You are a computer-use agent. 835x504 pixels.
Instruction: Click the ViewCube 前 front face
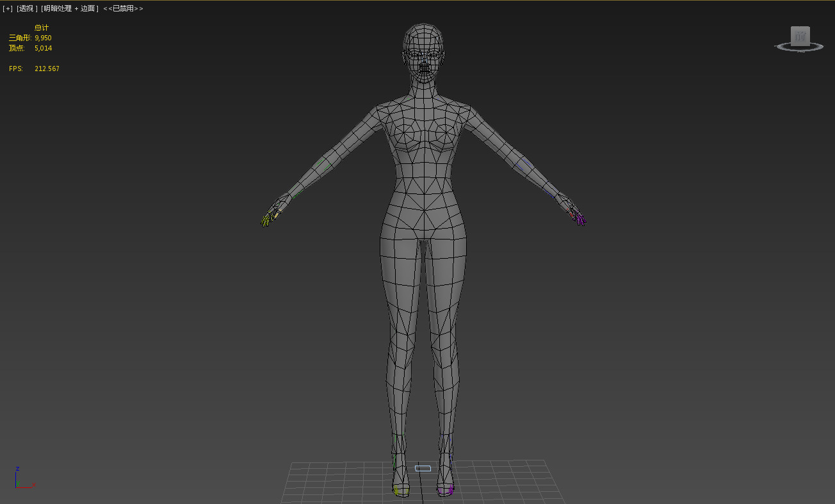pyautogui.click(x=800, y=36)
